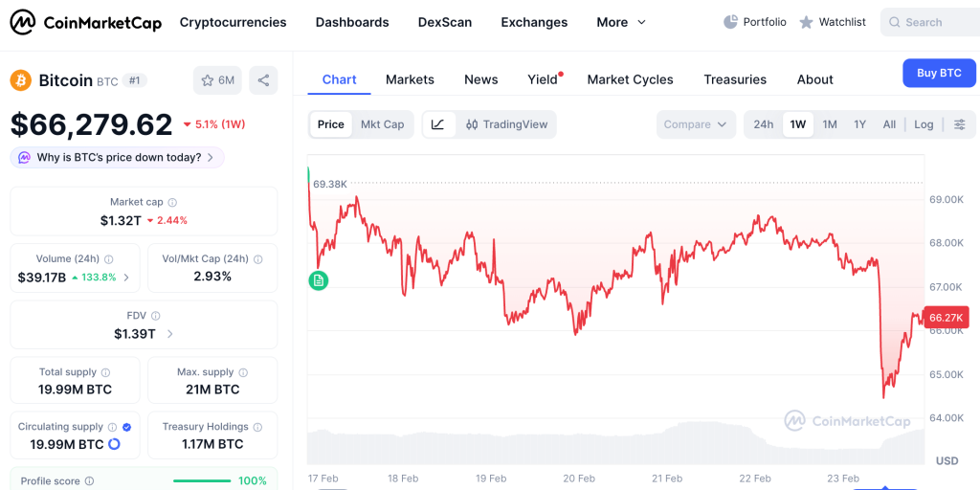Click Vol/Mkt Cap (24h) info icon
Image resolution: width=980 pixels, height=490 pixels.
(257, 258)
